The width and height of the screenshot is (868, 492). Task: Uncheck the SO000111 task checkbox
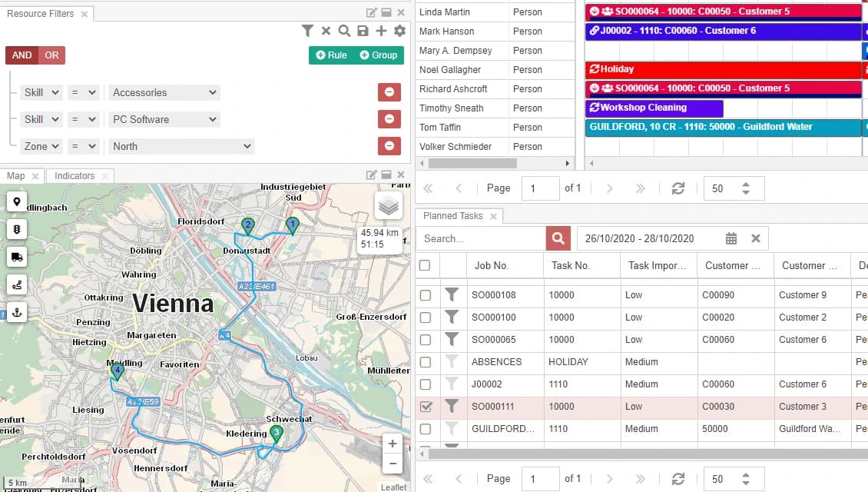click(426, 407)
